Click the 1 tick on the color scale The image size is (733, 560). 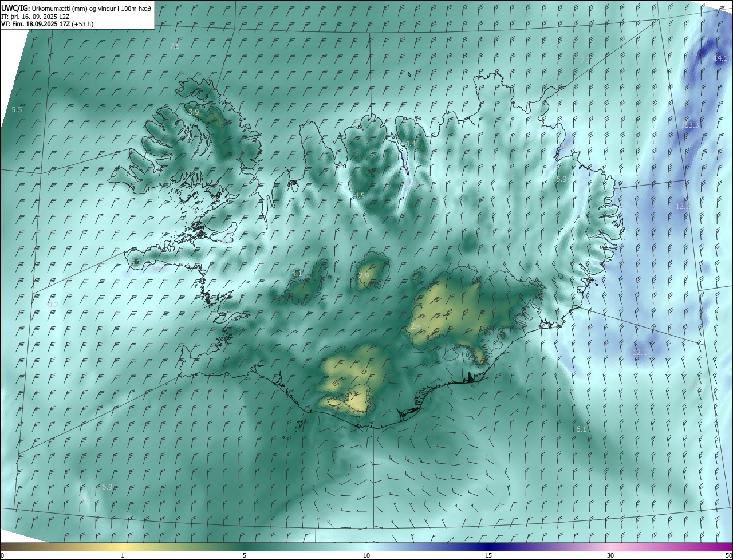click(123, 556)
